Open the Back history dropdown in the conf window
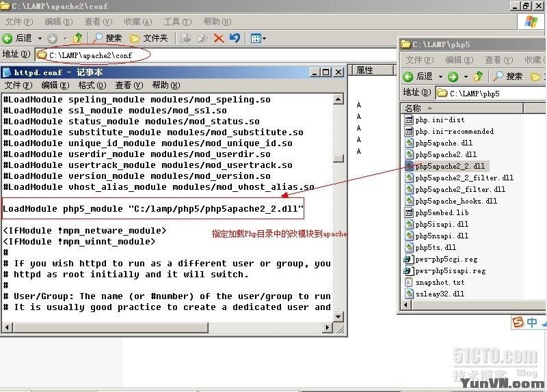547x392 pixels. point(40,38)
